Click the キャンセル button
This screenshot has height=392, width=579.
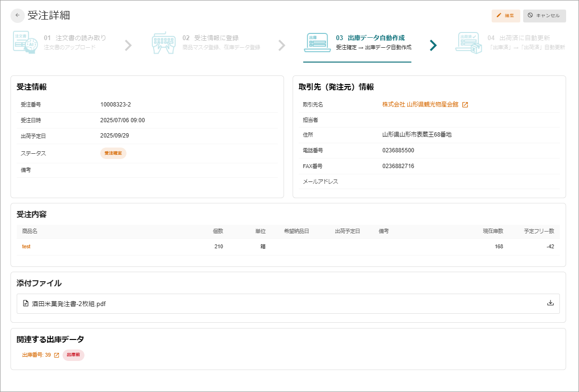coord(544,16)
